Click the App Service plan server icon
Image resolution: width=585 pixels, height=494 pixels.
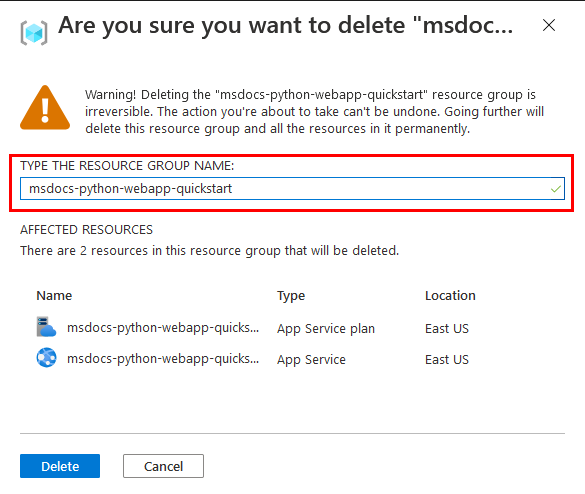(46, 327)
